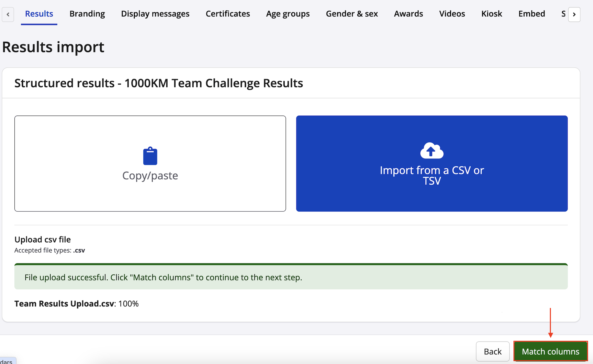Open the Videos tab

pos(452,14)
